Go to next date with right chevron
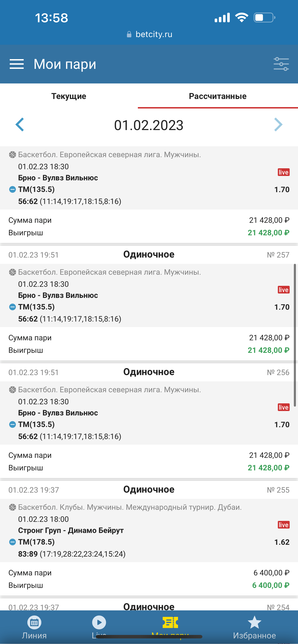Viewport: 298px width, 644px height. (x=278, y=124)
